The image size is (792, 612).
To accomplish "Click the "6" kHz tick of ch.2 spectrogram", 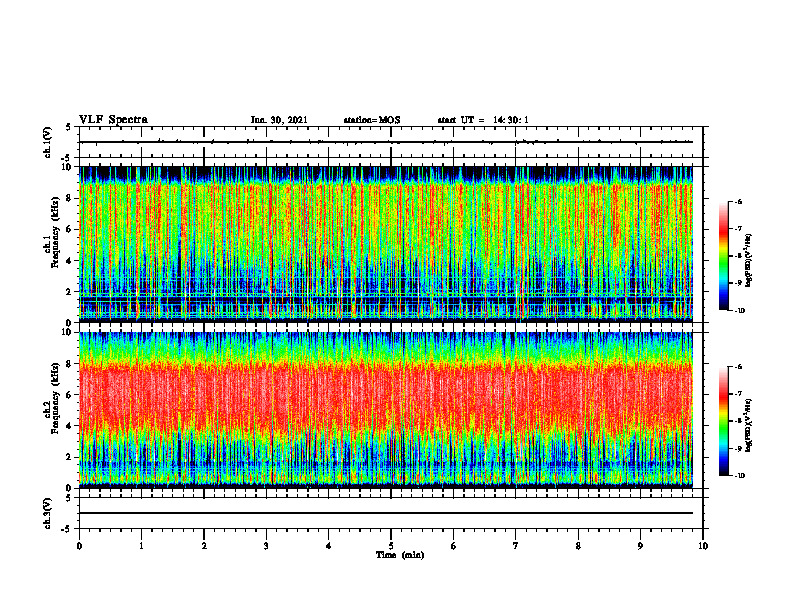I will tap(70, 395).
